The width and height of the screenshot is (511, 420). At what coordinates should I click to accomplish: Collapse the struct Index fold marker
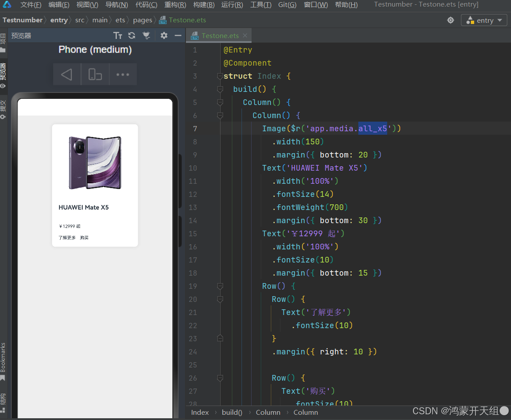tap(220, 76)
